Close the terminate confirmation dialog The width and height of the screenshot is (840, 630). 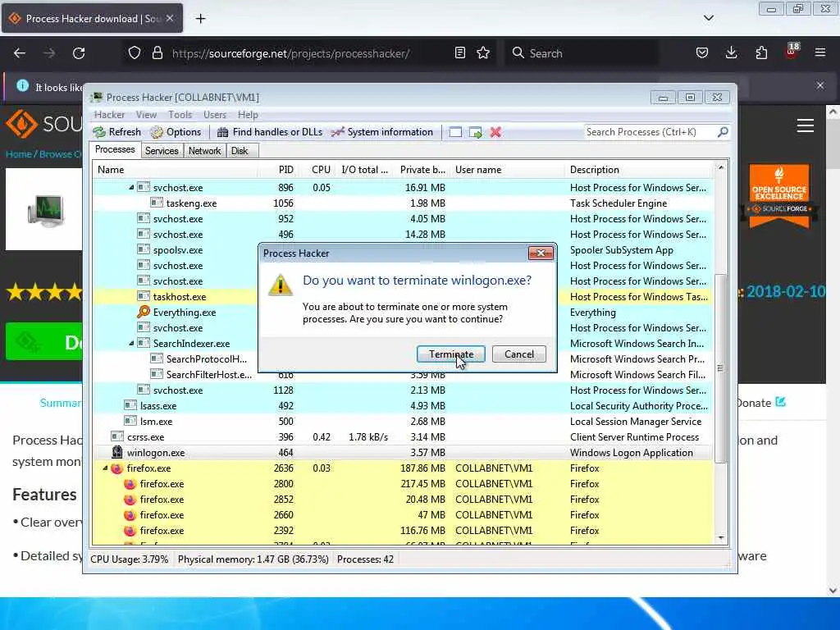click(541, 253)
